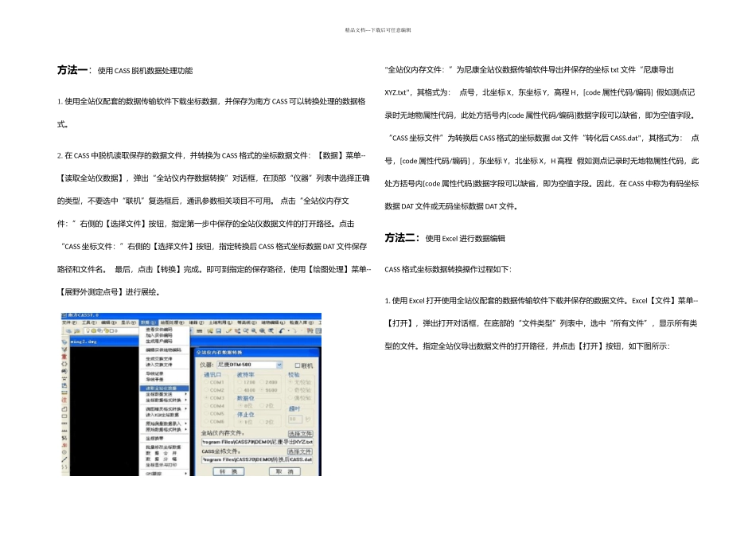The height and width of the screenshot is (535, 756).
Task: Click the 转换 button in dialog
Action: point(228,471)
